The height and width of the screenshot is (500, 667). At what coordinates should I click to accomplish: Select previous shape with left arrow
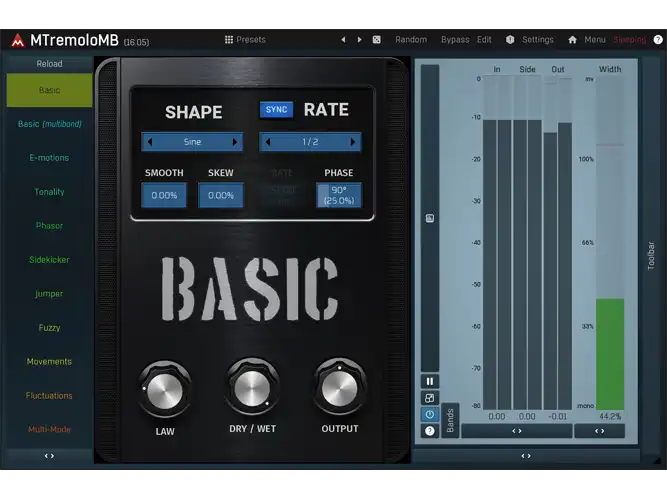tap(150, 142)
